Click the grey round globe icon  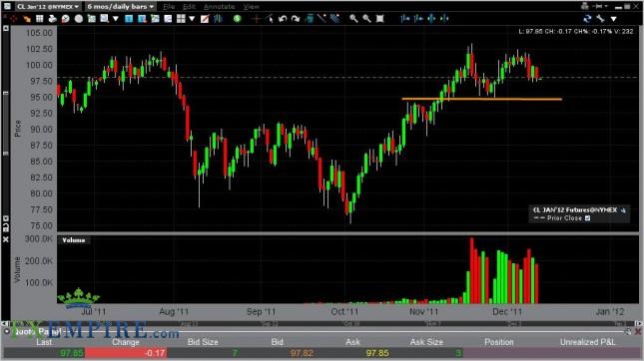click(79, 19)
